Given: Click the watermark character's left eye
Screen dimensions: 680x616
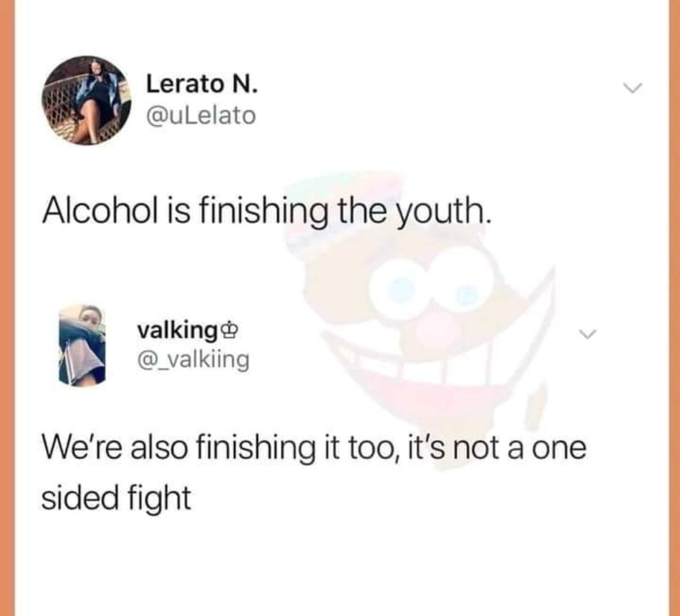Looking at the screenshot, I should (401, 287).
